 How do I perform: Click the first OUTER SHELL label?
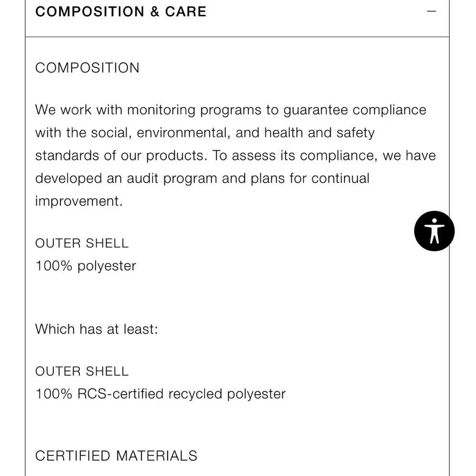point(82,243)
